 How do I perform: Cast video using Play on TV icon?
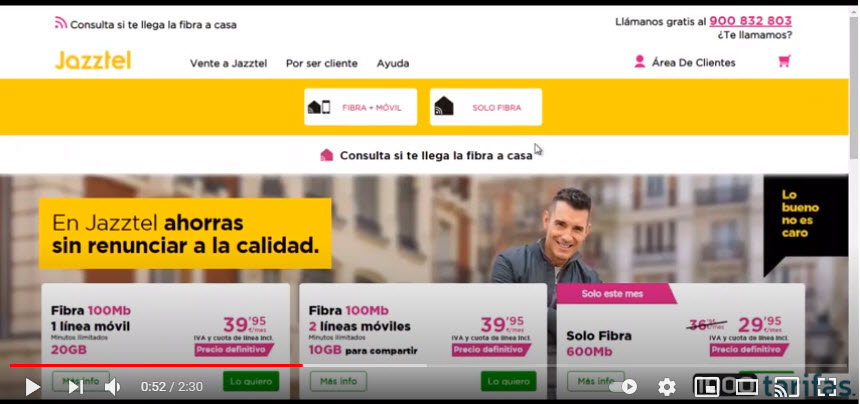pos(786,387)
